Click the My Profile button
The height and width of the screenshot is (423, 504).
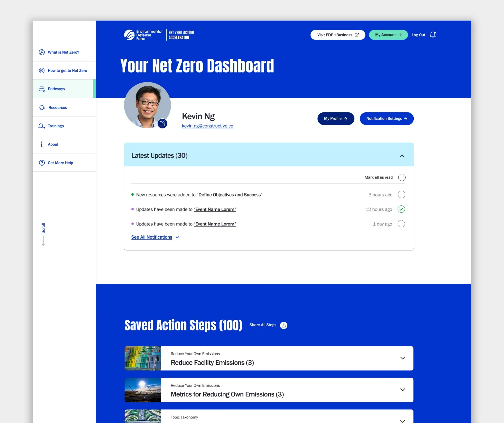336,118
